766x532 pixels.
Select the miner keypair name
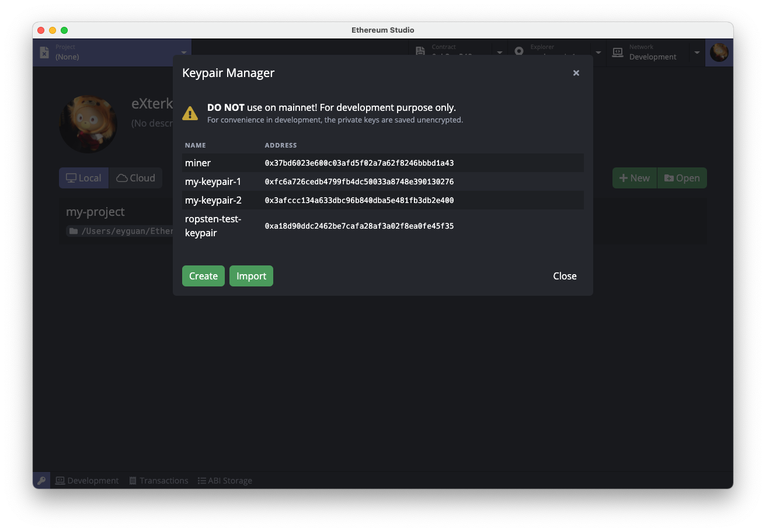click(198, 163)
